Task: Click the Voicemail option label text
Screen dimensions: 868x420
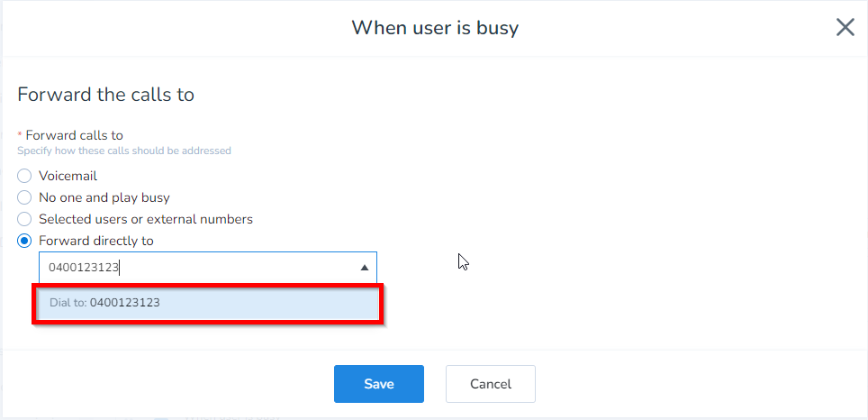Action: tap(68, 176)
